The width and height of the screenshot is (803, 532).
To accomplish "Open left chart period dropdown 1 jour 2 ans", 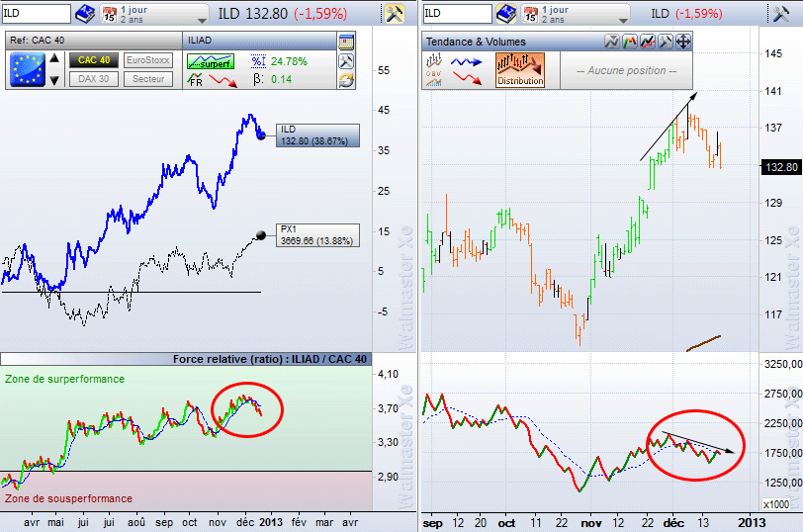I will coord(154,14).
